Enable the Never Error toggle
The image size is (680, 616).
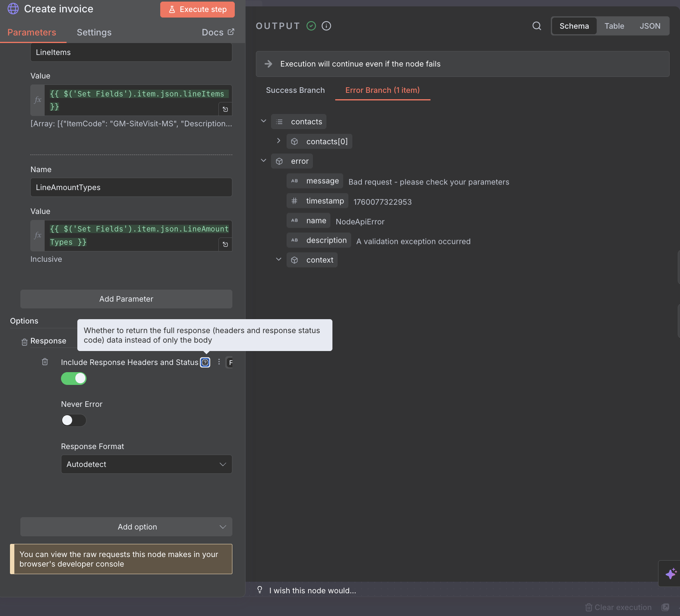point(74,420)
